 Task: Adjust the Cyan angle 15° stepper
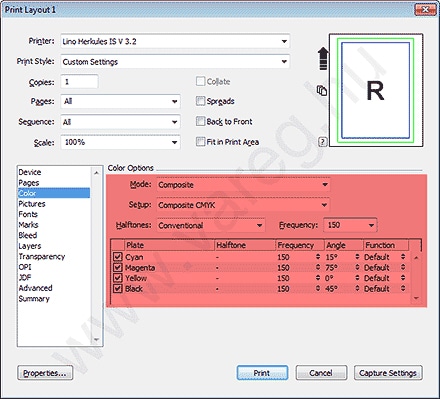357,257
